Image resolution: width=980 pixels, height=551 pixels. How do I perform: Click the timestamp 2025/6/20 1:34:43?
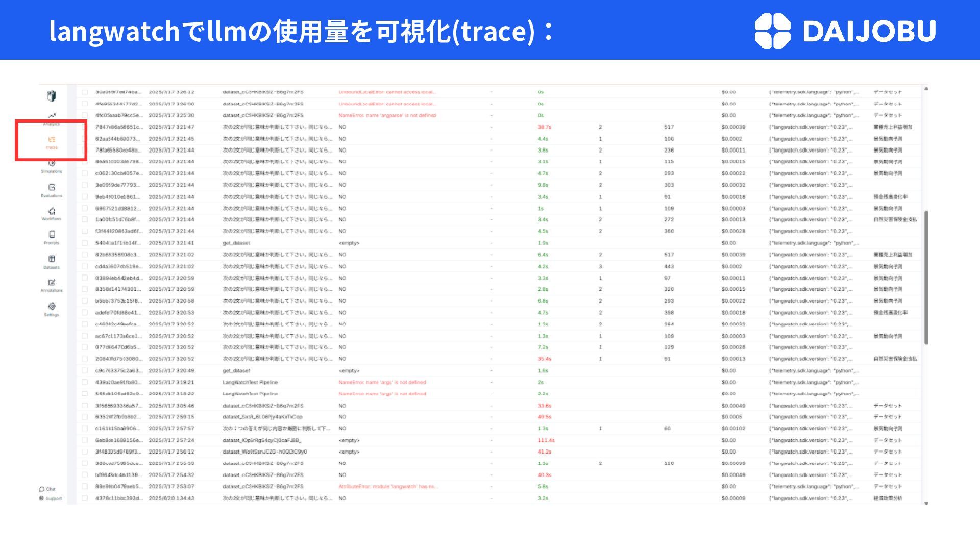[x=171, y=498]
